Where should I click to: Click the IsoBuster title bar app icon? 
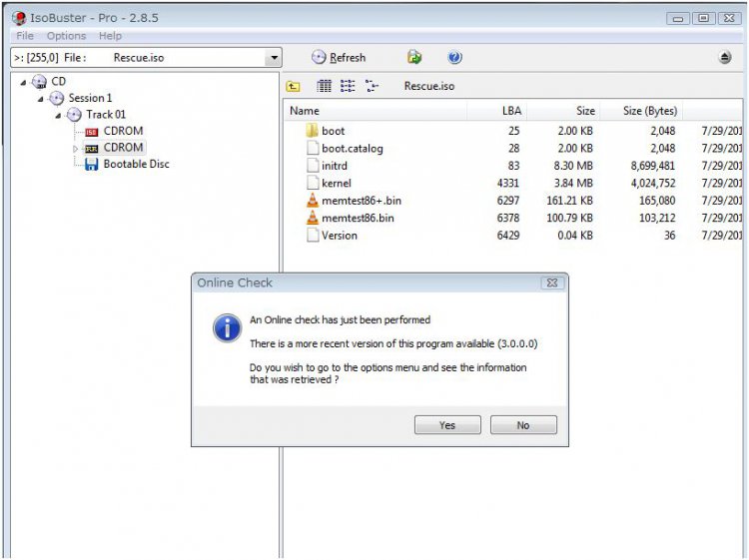19,18
